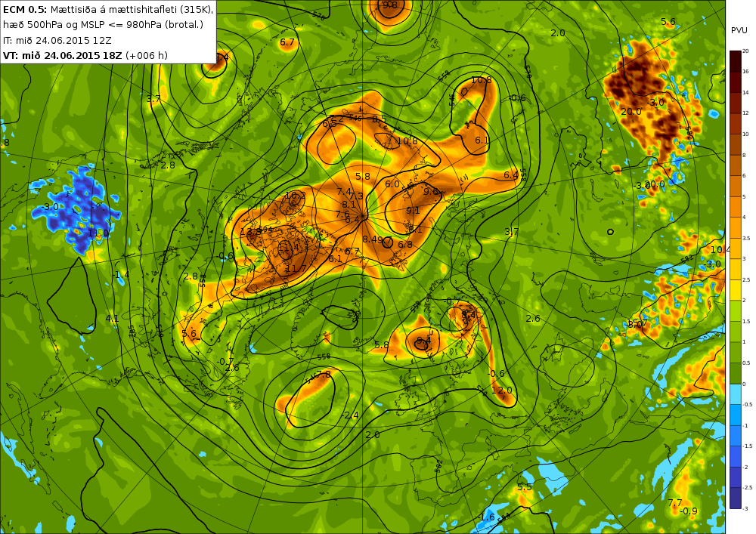Click the -0.9 value in the bottom right
756x534 pixels.
pos(689,511)
